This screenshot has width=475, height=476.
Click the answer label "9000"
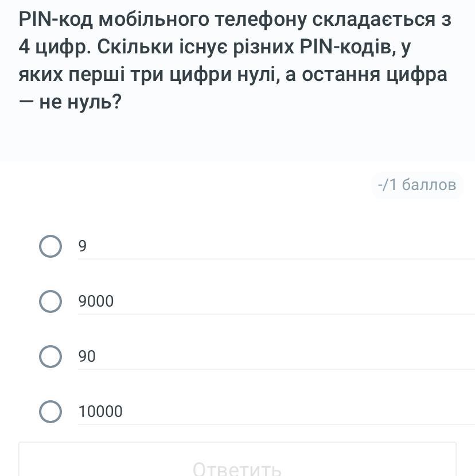pyautogui.click(x=96, y=301)
